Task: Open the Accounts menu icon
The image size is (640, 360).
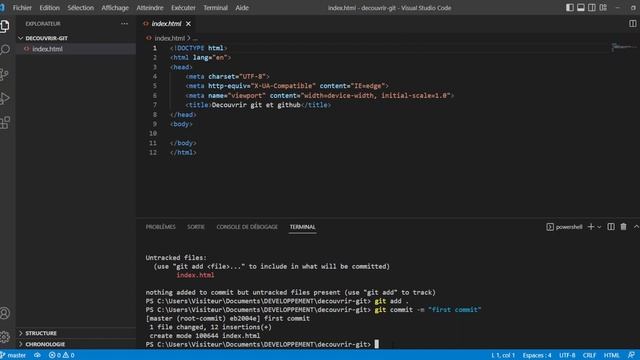Action: [5, 313]
